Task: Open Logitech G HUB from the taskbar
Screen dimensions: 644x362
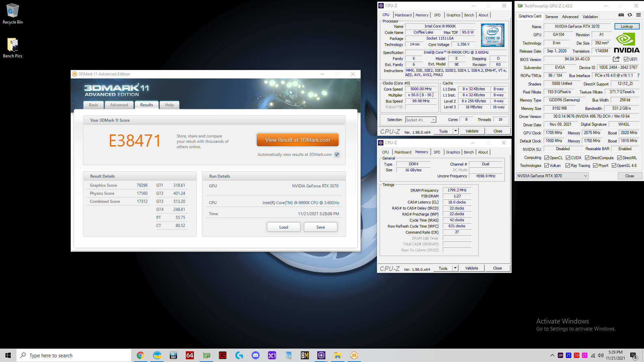Action: pyautogui.click(x=239, y=355)
